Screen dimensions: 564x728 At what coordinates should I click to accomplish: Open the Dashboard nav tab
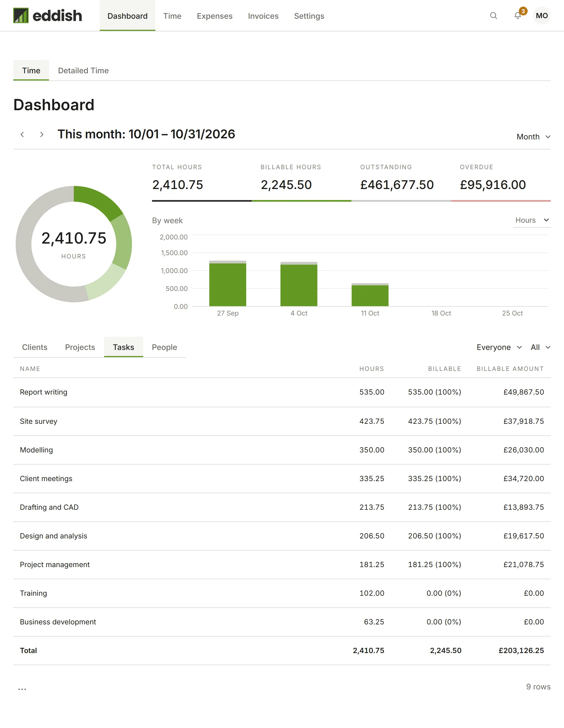[127, 16]
